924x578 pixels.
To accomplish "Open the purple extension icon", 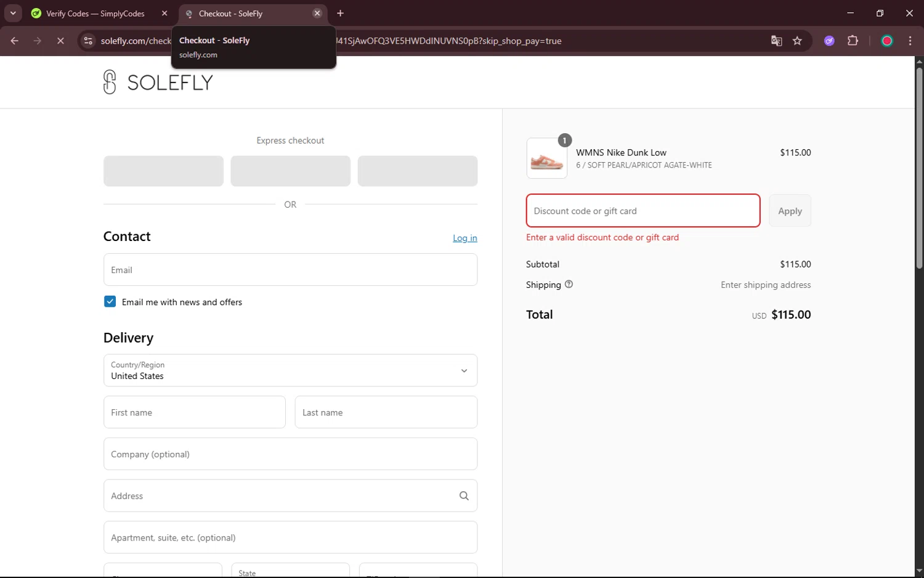I will pos(830,41).
